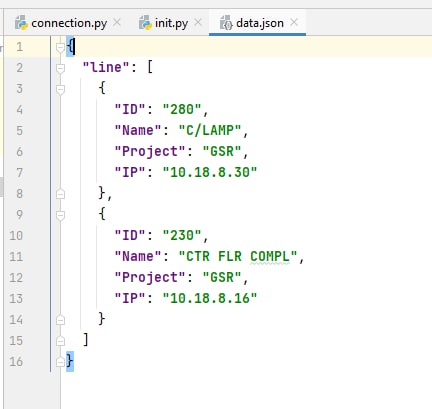Click the JSON file icon on data.json tab
The image size is (432, 409).
coord(226,23)
